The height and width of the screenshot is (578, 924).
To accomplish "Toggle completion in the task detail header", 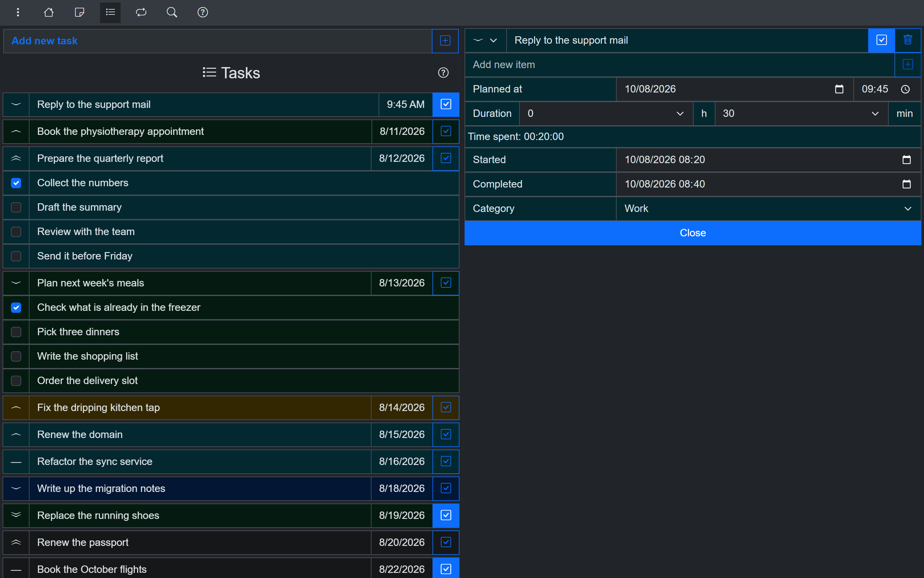I will point(882,40).
